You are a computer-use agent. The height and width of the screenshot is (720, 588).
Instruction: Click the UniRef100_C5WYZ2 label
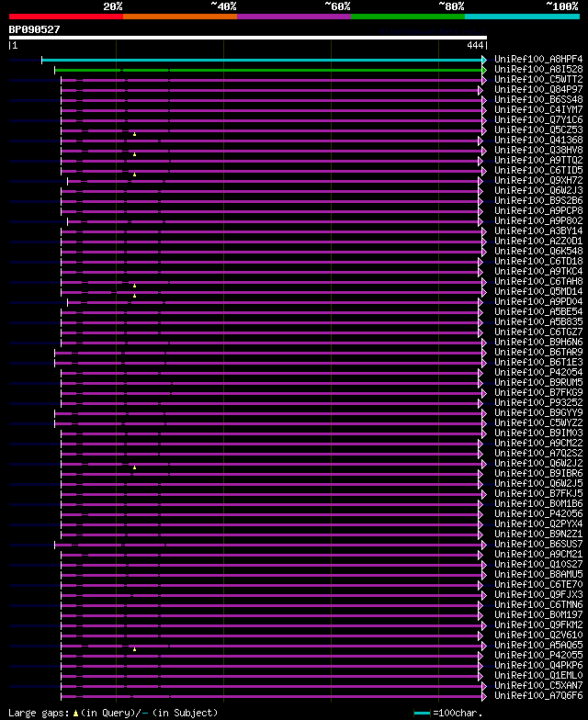pos(538,422)
